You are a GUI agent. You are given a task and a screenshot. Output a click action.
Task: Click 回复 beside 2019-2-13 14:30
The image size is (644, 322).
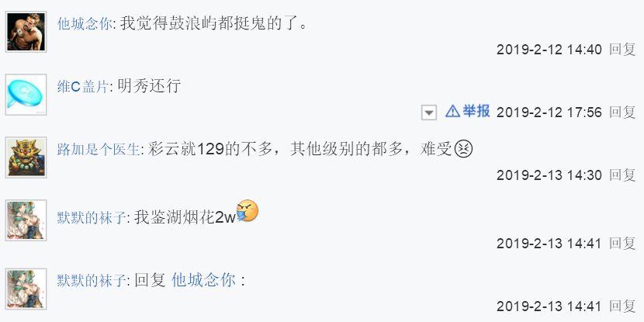pyautogui.click(x=622, y=175)
